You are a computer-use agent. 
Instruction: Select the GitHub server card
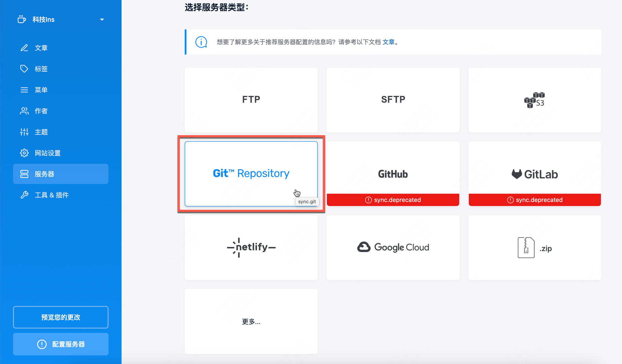point(393,174)
